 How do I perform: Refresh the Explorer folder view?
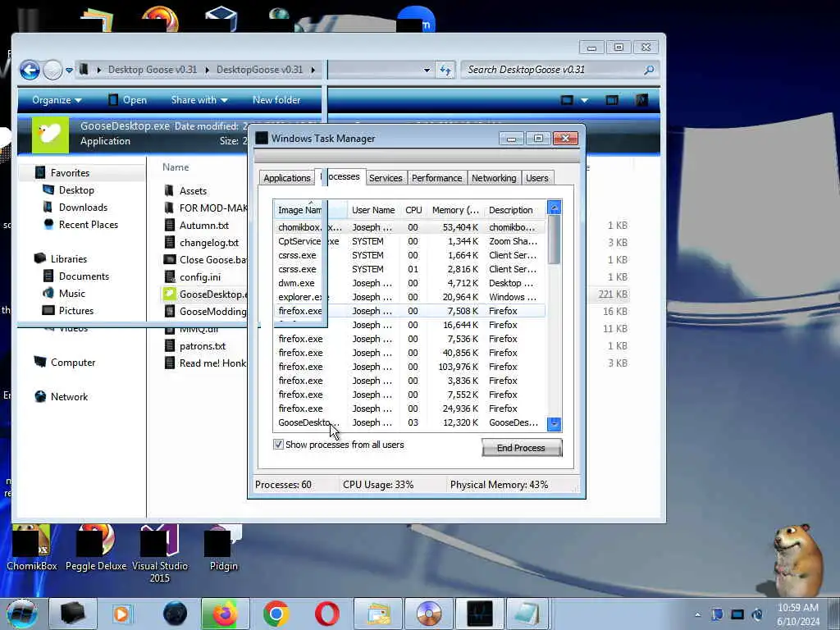coord(445,71)
